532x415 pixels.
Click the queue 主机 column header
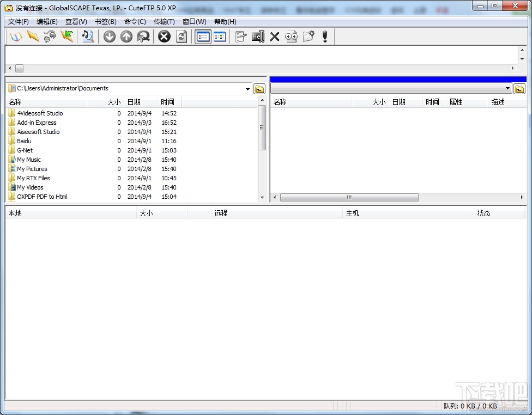408,213
